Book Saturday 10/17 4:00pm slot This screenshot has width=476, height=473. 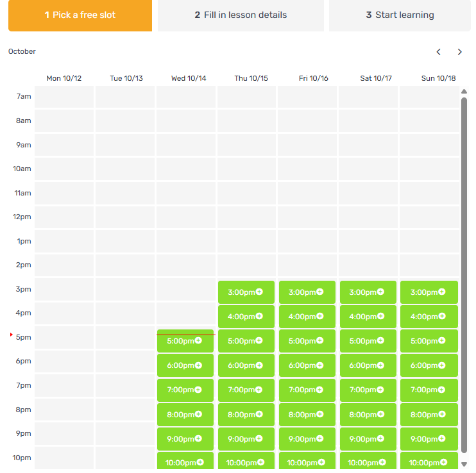368,317
